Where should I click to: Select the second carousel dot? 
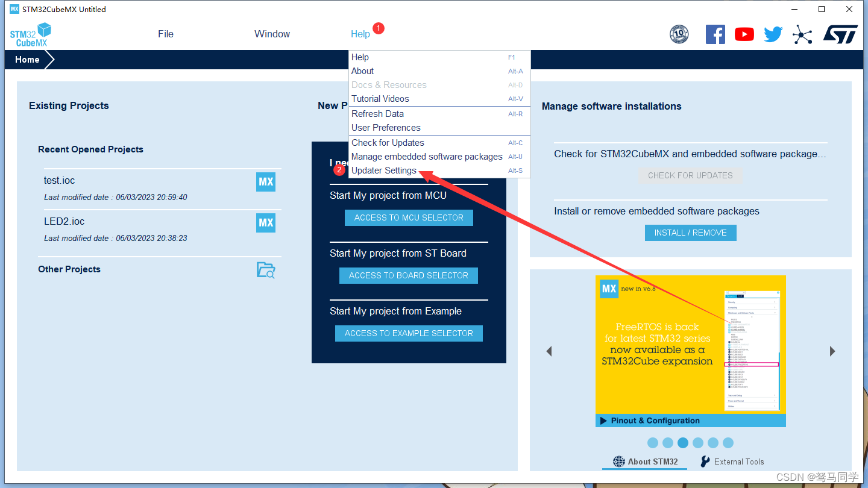tap(668, 443)
